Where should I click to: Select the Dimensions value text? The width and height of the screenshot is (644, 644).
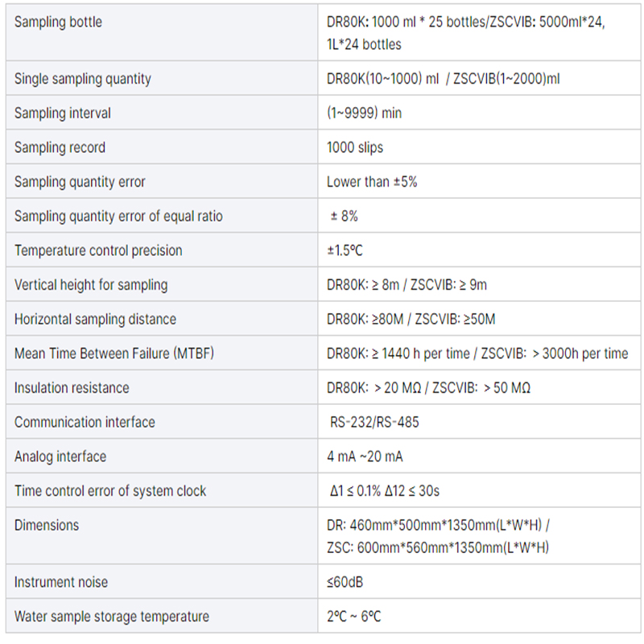439,536
